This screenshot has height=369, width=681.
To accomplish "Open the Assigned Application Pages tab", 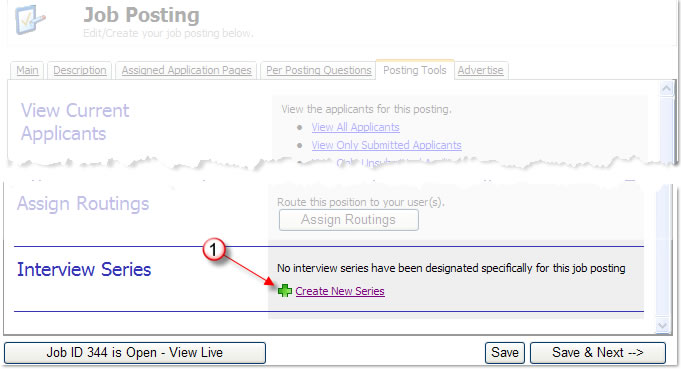I will [x=186, y=70].
